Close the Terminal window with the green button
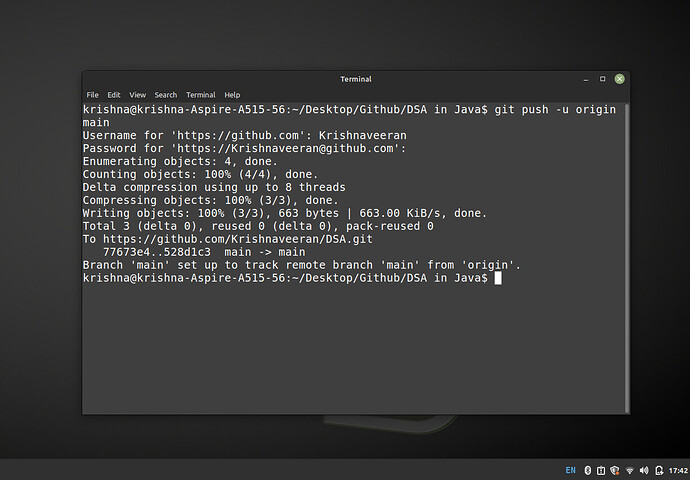The width and height of the screenshot is (690, 480). [x=620, y=79]
